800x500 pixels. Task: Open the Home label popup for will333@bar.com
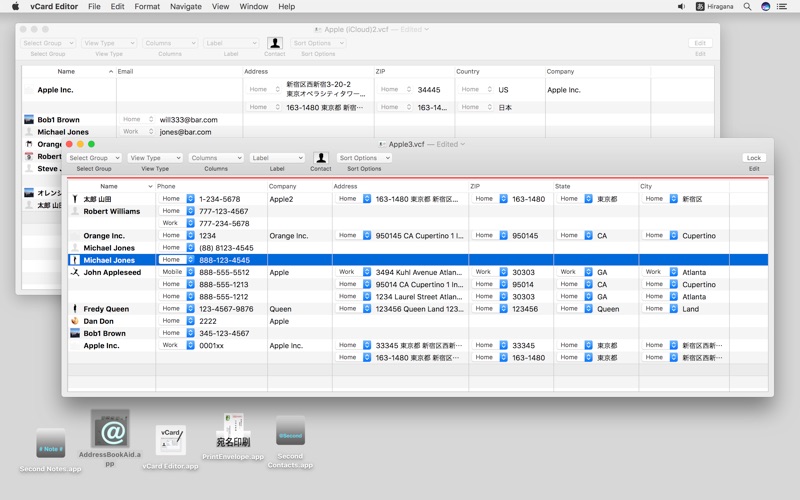pyautogui.click(x=137, y=119)
